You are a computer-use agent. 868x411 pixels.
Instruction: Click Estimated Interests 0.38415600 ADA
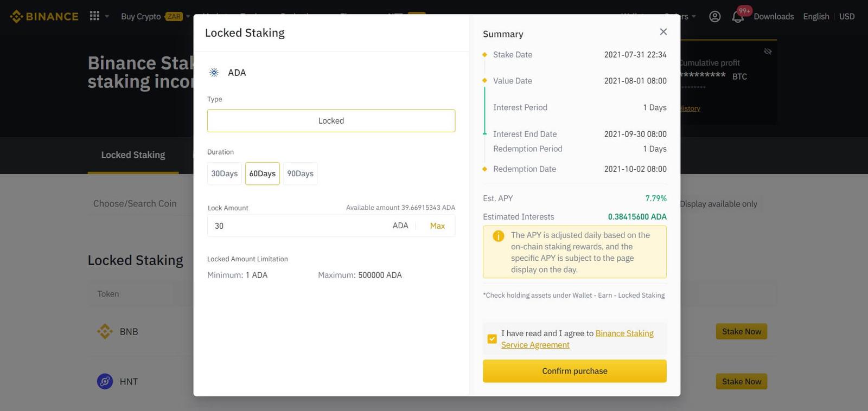click(637, 217)
